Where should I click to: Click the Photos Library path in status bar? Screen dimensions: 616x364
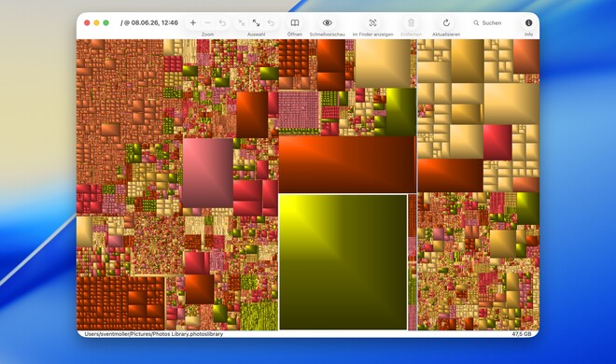pyautogui.click(x=154, y=334)
